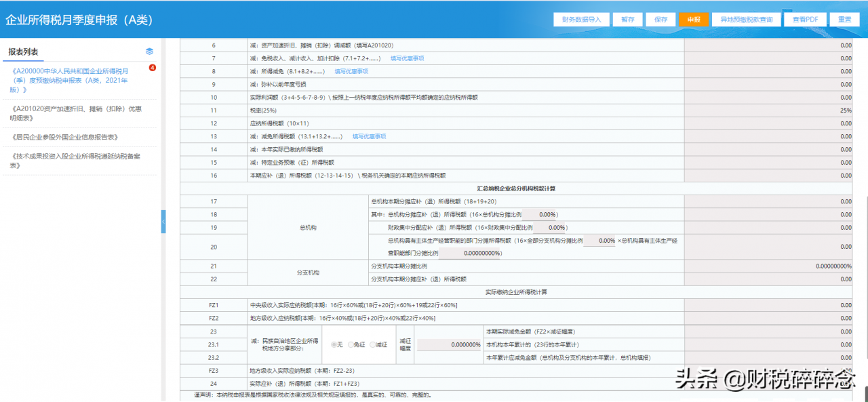Click 异地预缴税款查询 to query prepaid tax
This screenshot has width=868, height=402.
click(749, 19)
